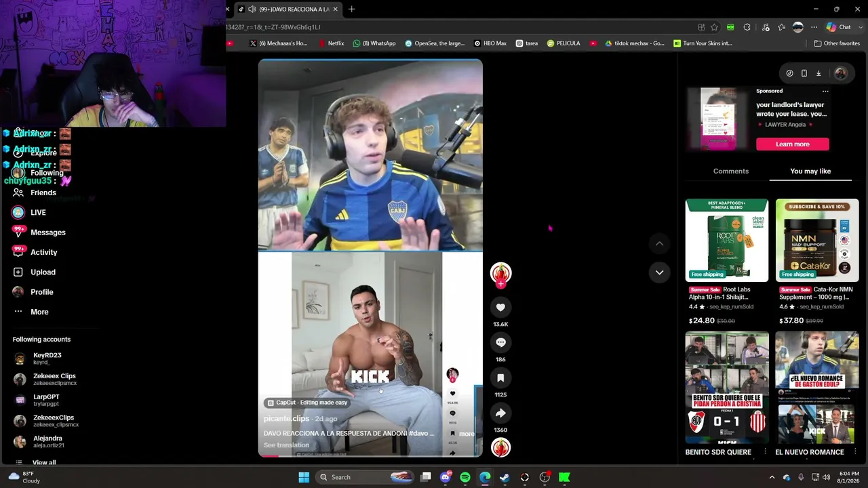The image size is (868, 488).
Task: Go to the previous video
Action: (659, 243)
